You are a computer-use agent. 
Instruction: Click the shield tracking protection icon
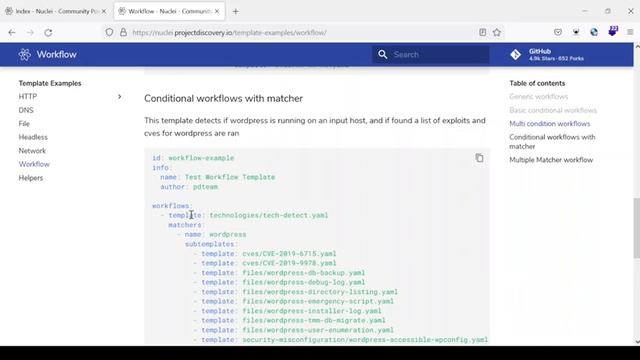(109, 33)
